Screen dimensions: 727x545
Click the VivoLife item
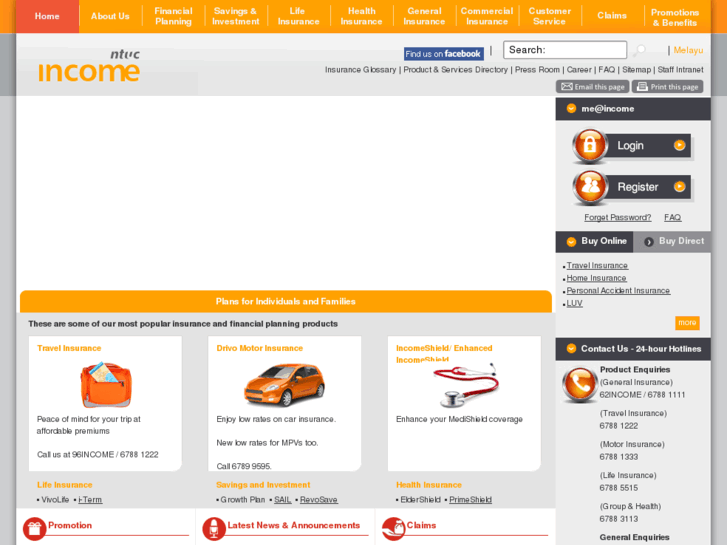point(55,500)
